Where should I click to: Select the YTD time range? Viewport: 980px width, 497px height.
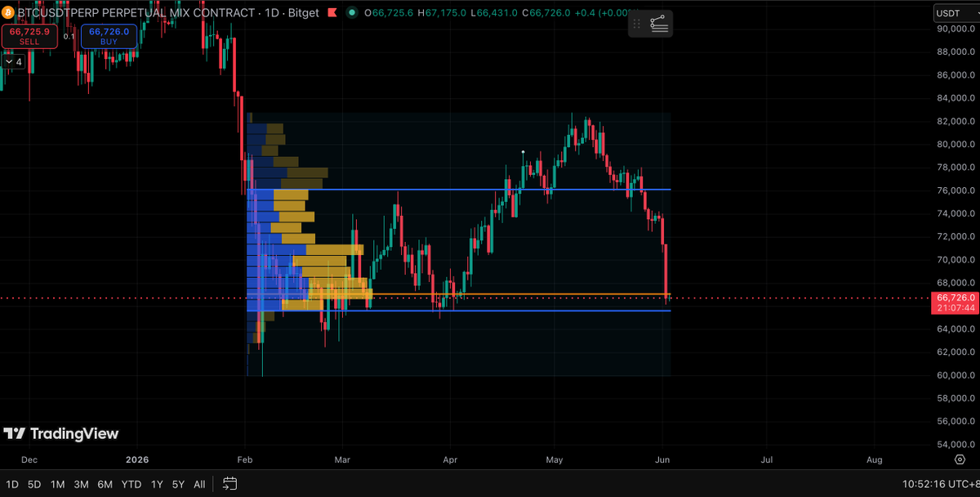coord(131,484)
